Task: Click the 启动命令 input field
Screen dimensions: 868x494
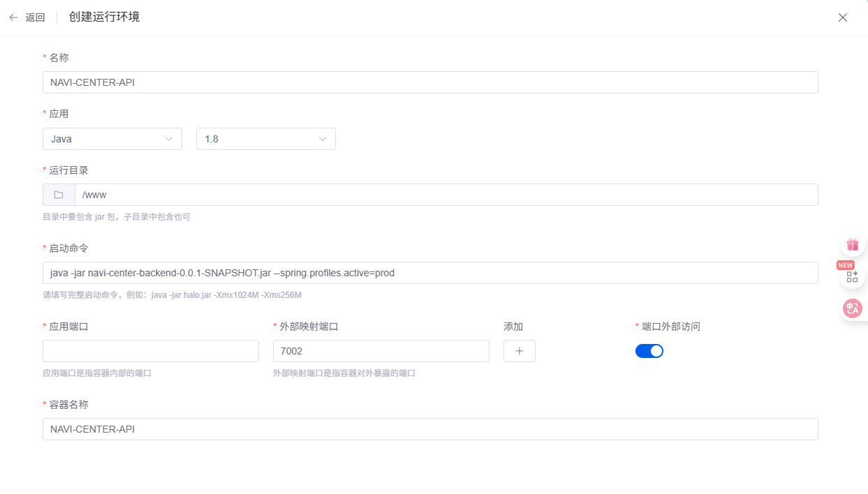Action: pyautogui.click(x=429, y=273)
